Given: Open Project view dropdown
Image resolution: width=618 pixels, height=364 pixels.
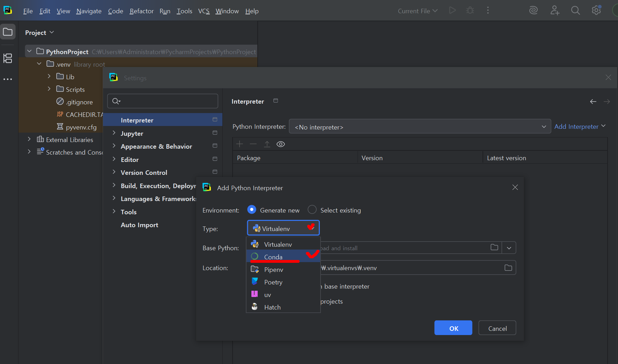Looking at the screenshot, I should tap(39, 32).
